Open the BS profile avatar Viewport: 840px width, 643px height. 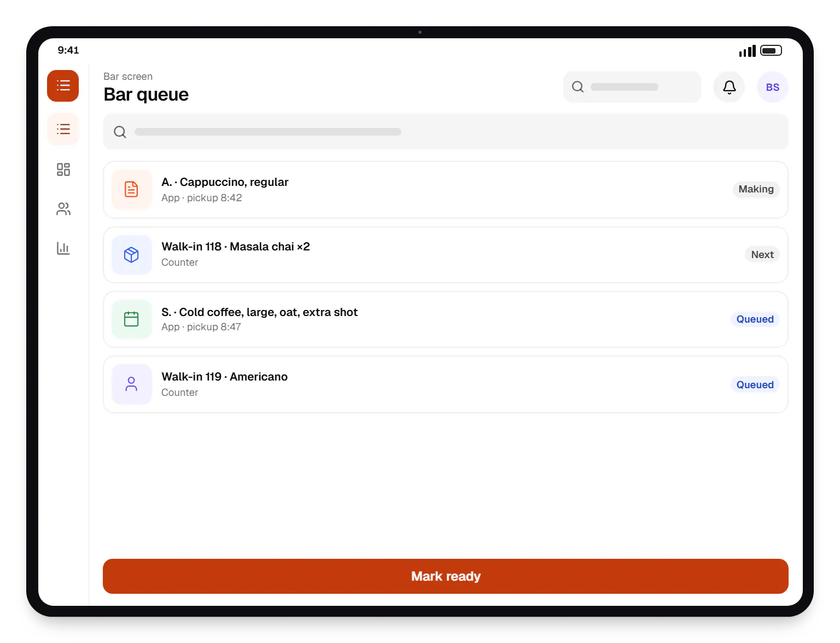point(772,87)
